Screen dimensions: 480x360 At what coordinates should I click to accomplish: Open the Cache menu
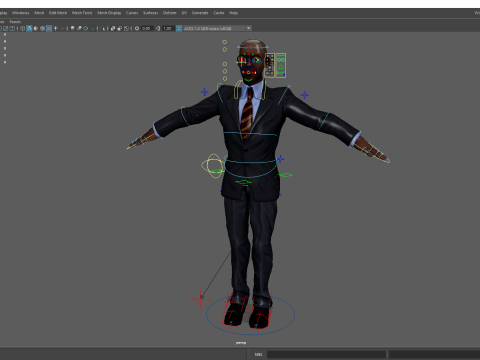click(219, 13)
